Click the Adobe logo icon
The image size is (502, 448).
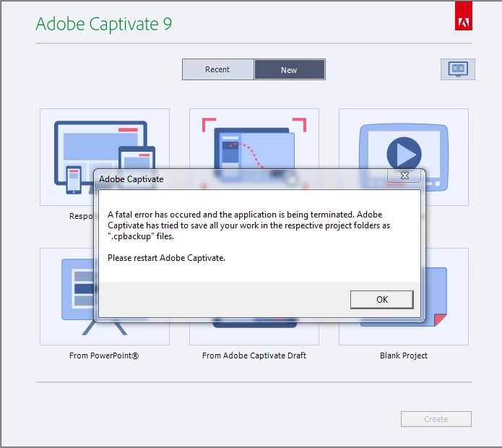[463, 16]
